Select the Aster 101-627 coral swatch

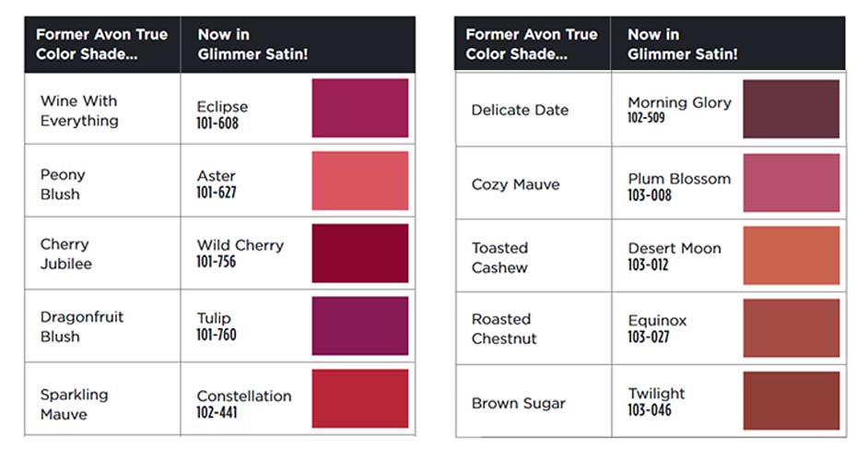click(x=359, y=181)
